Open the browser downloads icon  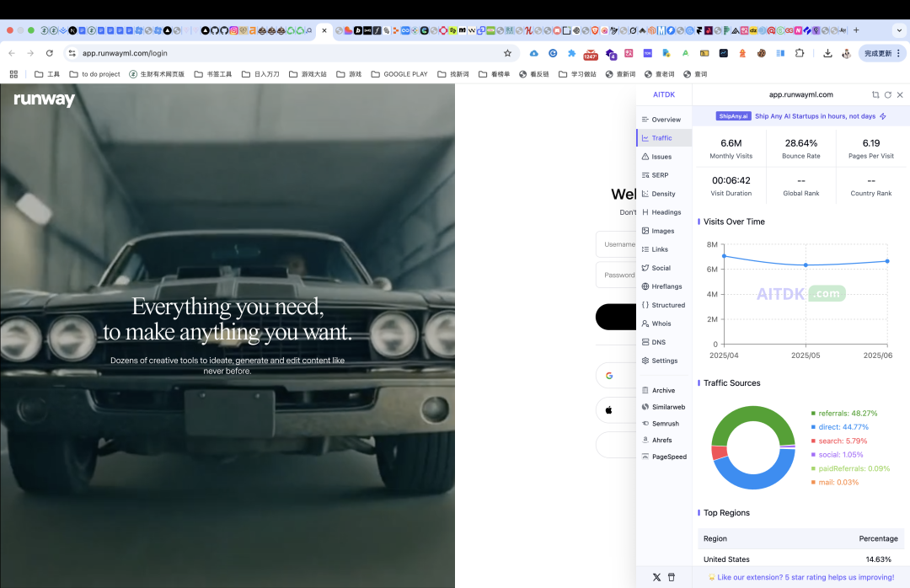827,53
